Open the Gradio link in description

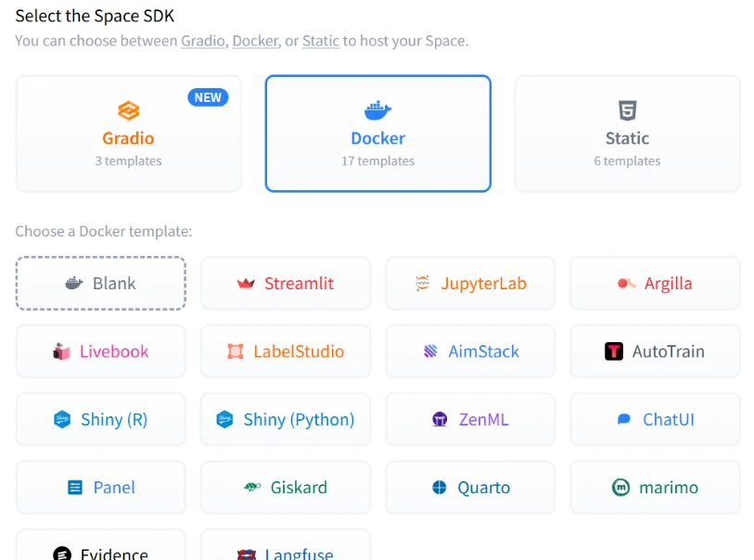203,41
